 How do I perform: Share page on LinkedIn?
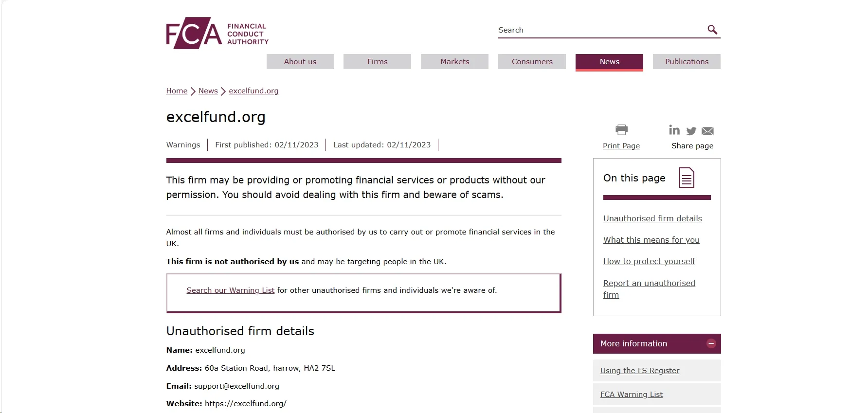coord(674,130)
